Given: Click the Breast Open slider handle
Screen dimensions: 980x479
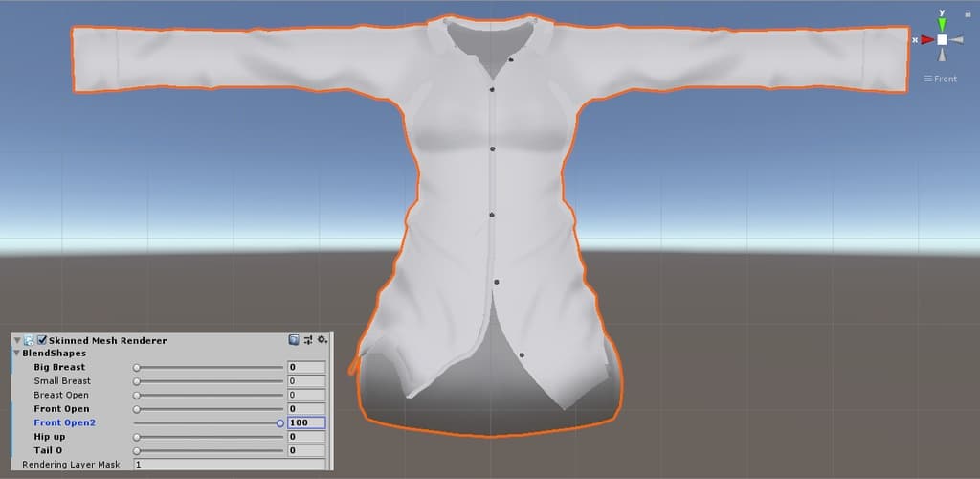Looking at the screenshot, I should point(137,396).
